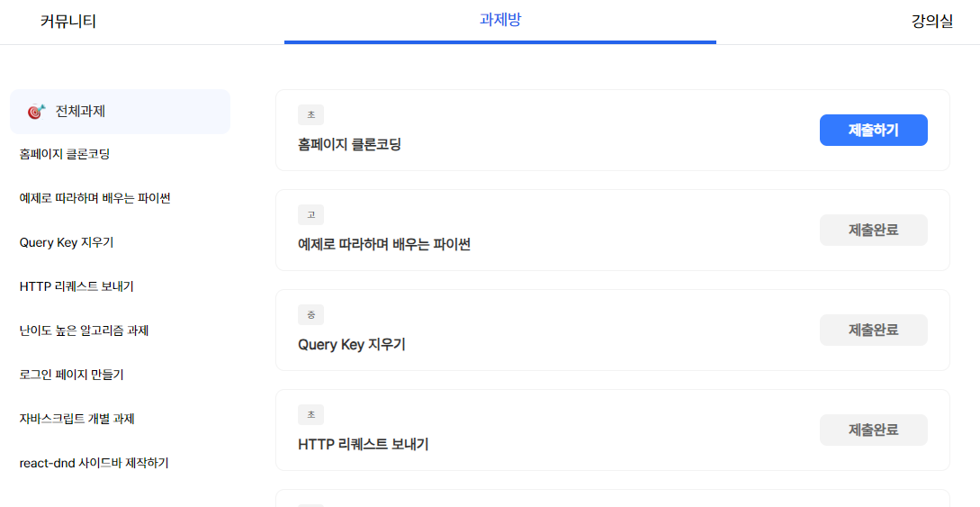
Task: Click the target icon next to 전체과제
Action: [x=36, y=112]
